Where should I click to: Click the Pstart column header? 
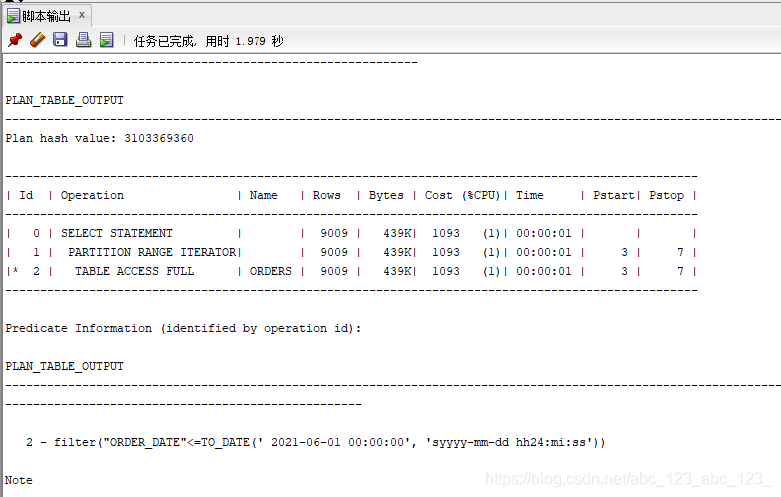tap(614, 195)
